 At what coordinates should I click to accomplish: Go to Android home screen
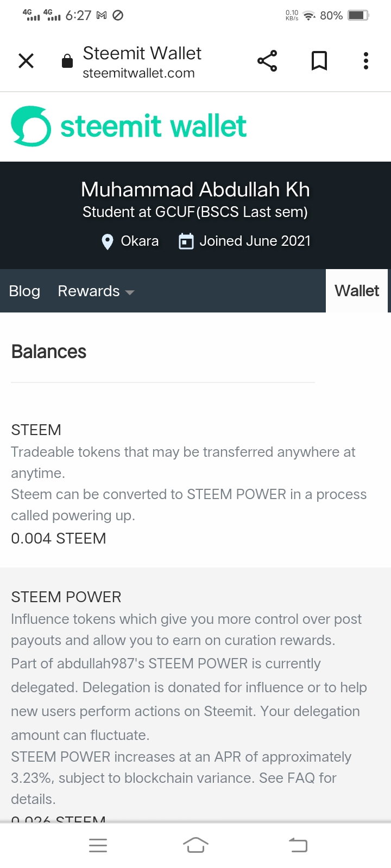[x=195, y=845]
